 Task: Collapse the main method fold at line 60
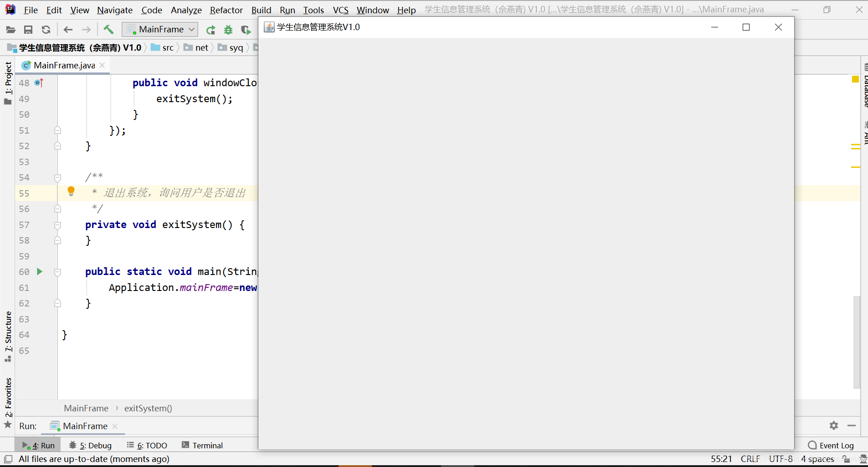[x=57, y=272]
